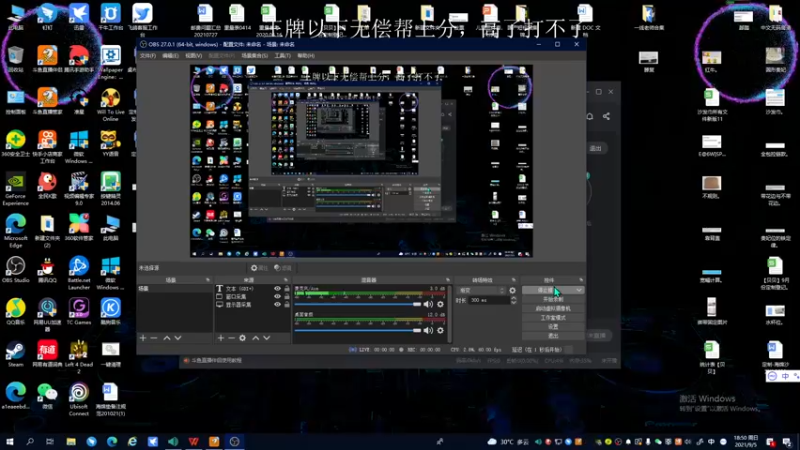Viewport: 800px width, 450px height.
Task: Adjust Mic/Aux volume slider
Action: (358, 304)
